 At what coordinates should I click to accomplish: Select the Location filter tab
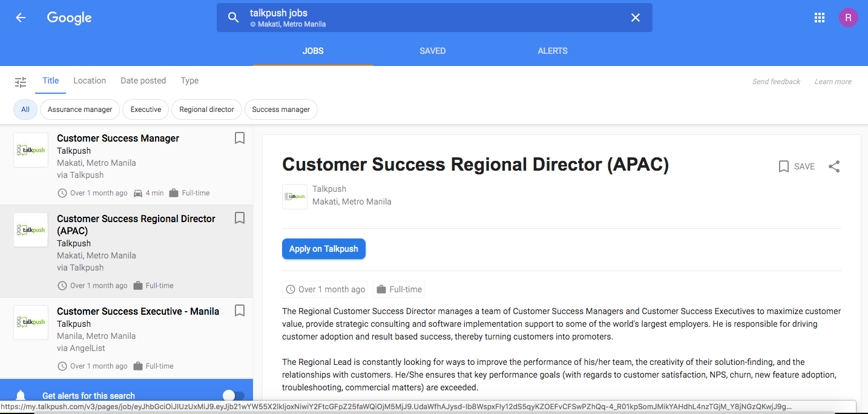90,80
